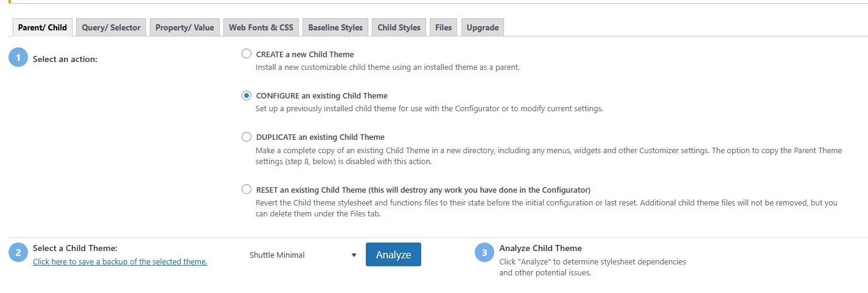Choose DUPLICATE an existing Child Theme
The height and width of the screenshot is (293, 868).
247,137
